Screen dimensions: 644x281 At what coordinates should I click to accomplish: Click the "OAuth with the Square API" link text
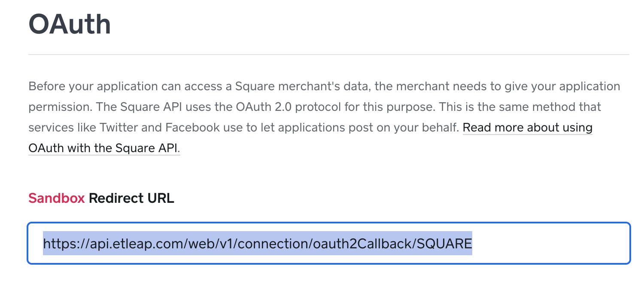[103, 148]
